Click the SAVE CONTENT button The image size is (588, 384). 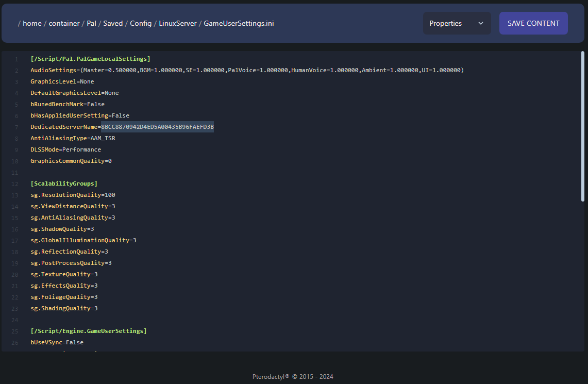pyautogui.click(x=533, y=23)
